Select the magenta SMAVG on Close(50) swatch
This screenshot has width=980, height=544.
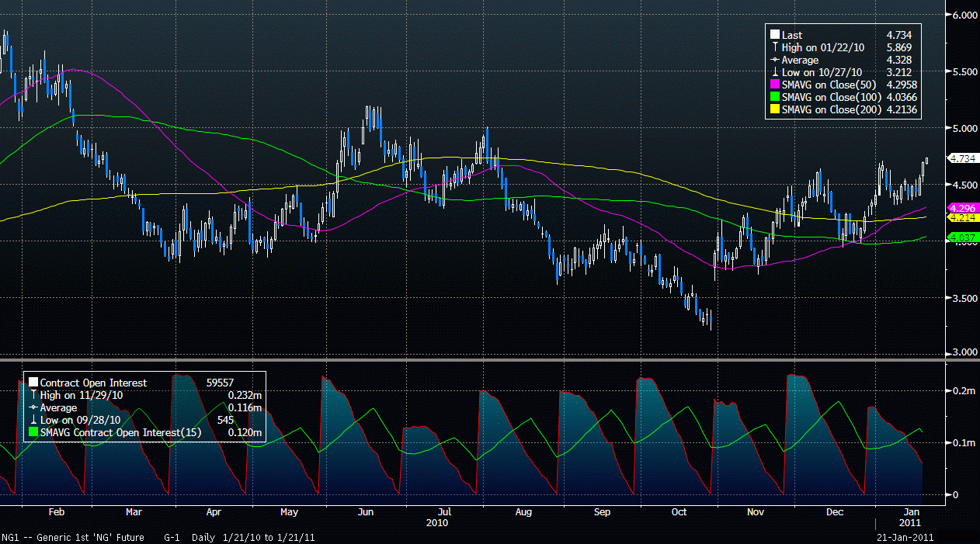pyautogui.click(x=774, y=85)
